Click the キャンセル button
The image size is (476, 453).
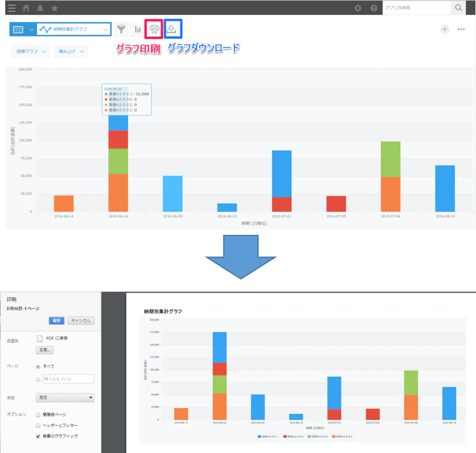coord(81,320)
